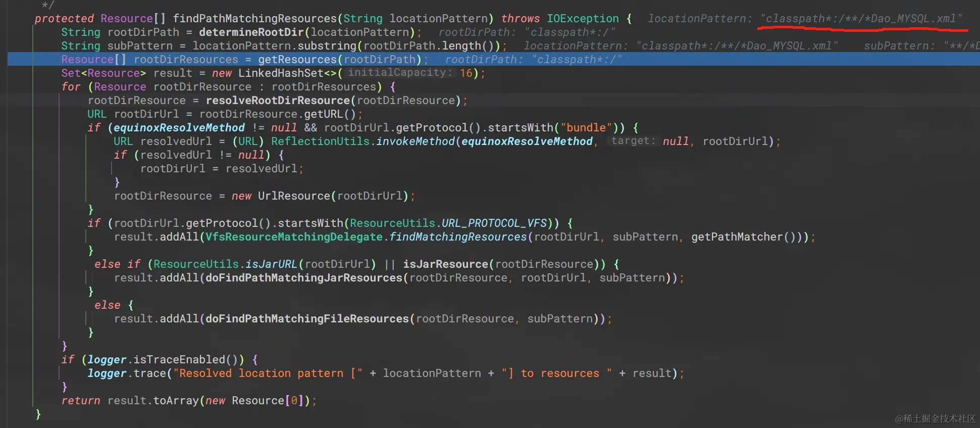Click the toArray call on result

point(176,401)
